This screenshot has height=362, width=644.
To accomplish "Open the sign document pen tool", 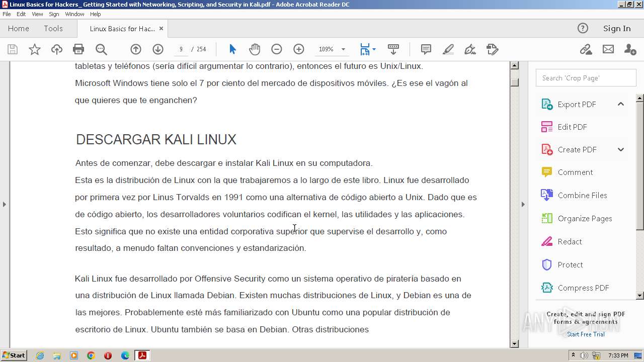I will [470, 49].
